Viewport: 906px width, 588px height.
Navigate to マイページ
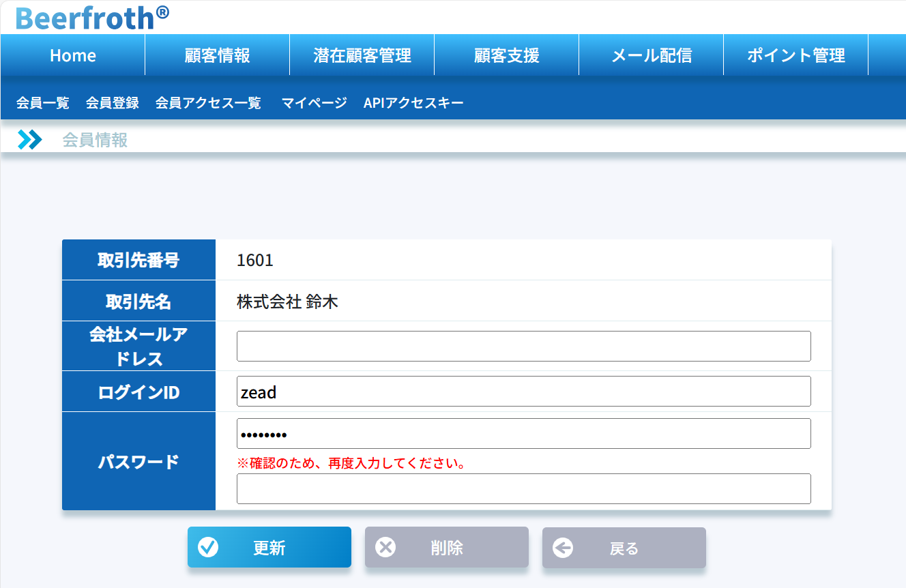pos(314,103)
